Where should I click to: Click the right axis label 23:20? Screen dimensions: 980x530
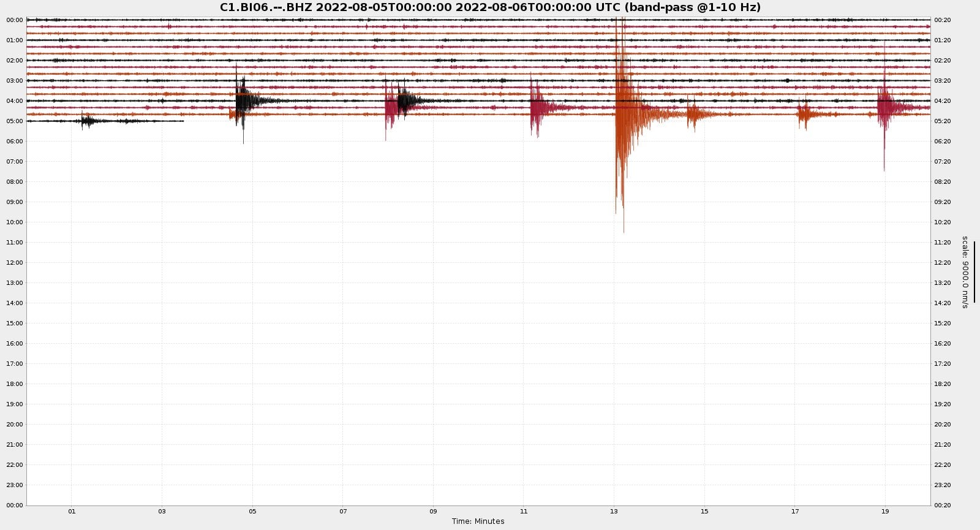pyautogui.click(x=943, y=485)
